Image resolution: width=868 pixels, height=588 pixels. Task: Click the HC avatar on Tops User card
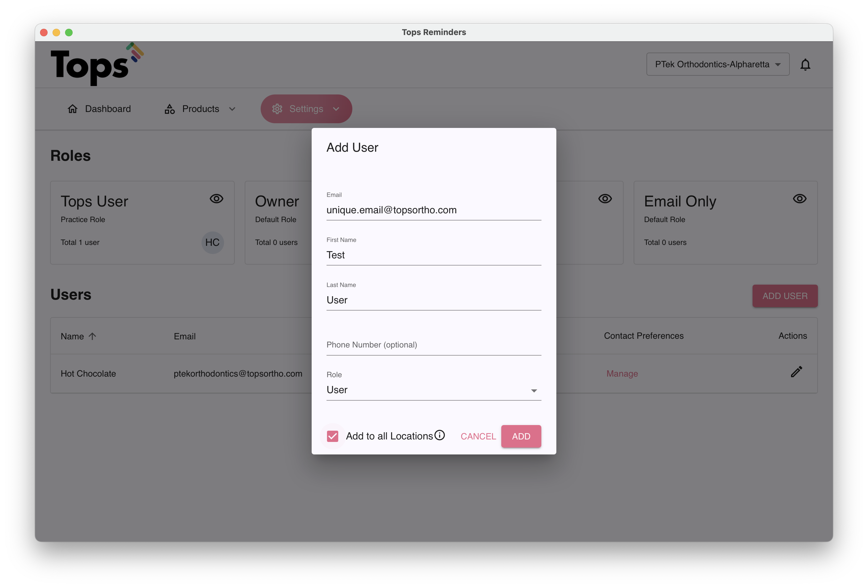(x=212, y=243)
